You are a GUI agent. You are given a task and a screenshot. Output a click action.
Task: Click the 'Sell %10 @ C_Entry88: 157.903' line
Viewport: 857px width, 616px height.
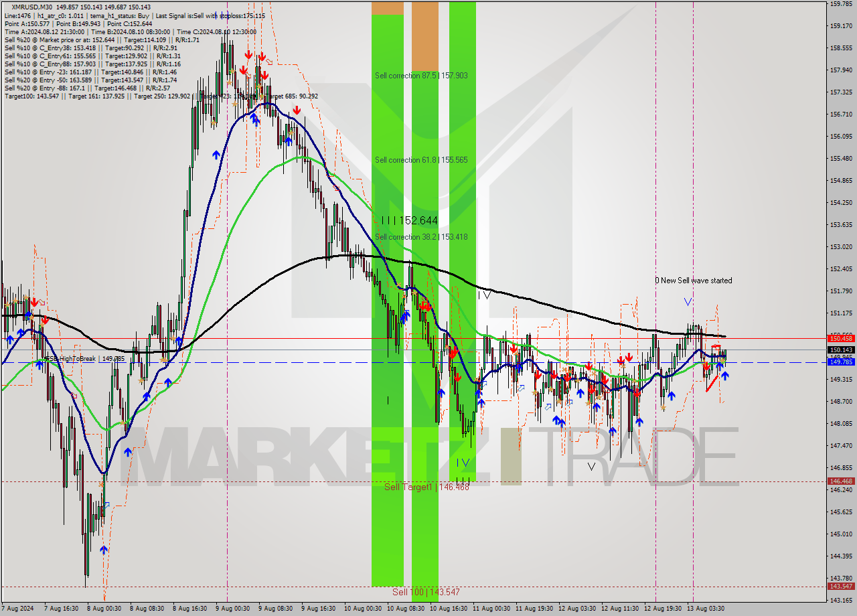tap(92, 64)
